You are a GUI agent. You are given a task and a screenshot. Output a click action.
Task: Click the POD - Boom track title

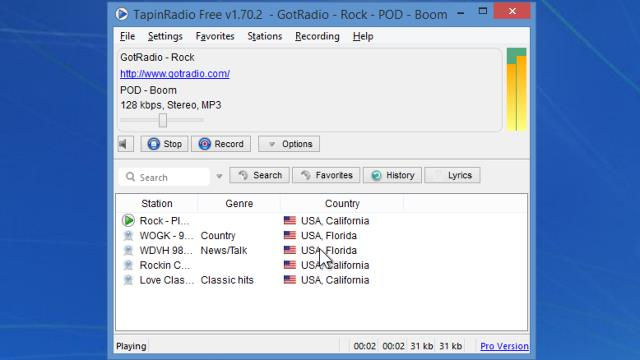pos(148,90)
